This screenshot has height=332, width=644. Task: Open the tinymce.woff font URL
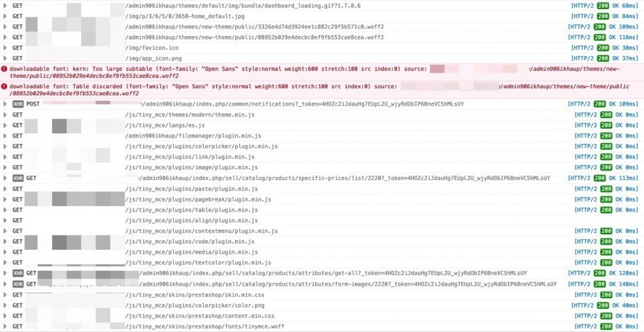click(205, 326)
